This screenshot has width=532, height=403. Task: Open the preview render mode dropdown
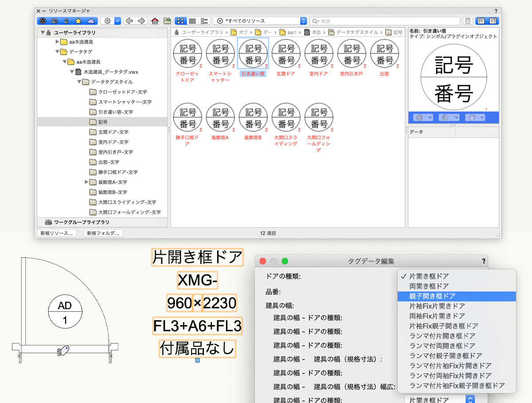coord(448,117)
